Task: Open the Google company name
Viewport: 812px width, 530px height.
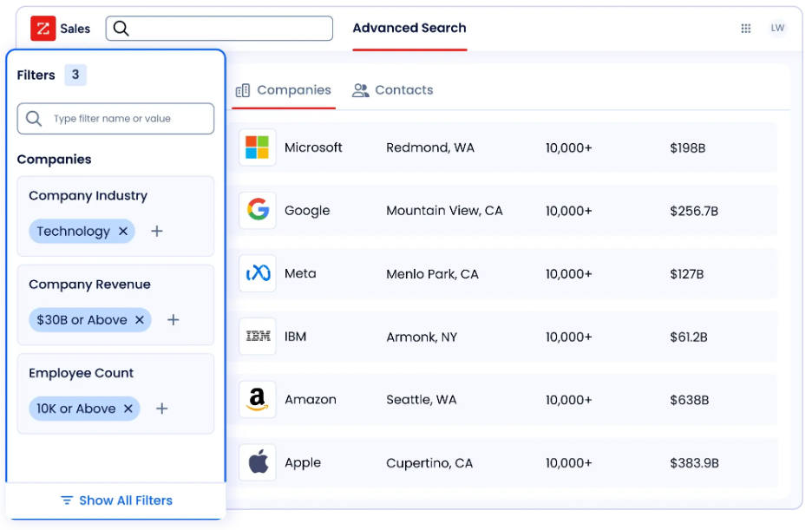Action: [307, 211]
